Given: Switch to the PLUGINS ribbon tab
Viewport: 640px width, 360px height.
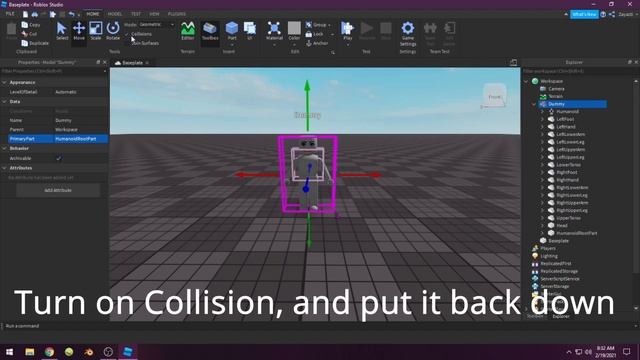Looking at the screenshot, I should 177,14.
